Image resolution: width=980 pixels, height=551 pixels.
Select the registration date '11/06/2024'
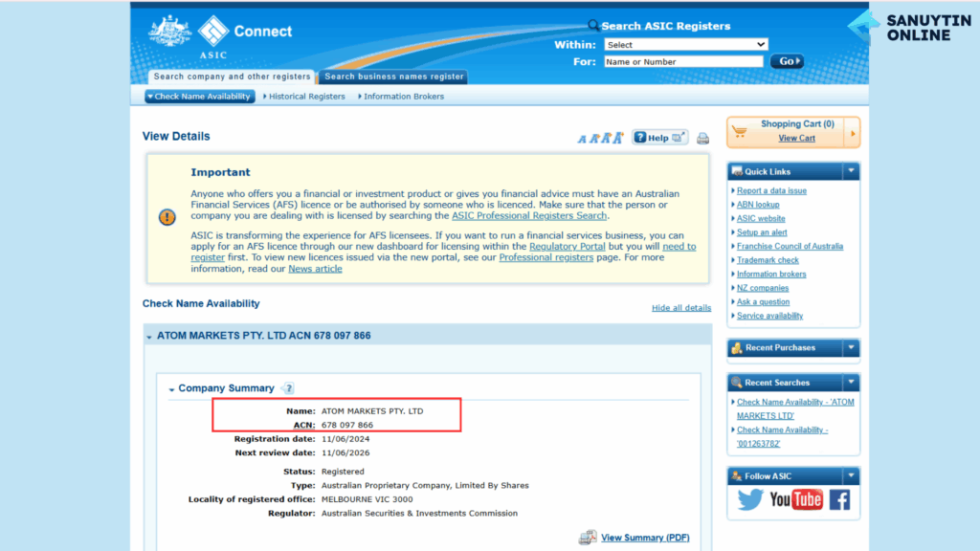(345, 439)
